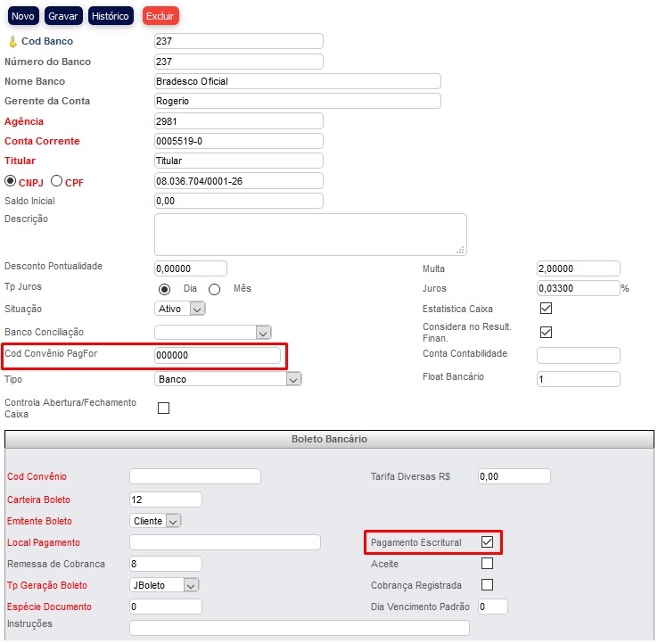Toggle Considera no Result. Finan. checkbox
658x644 pixels.
coord(547,332)
